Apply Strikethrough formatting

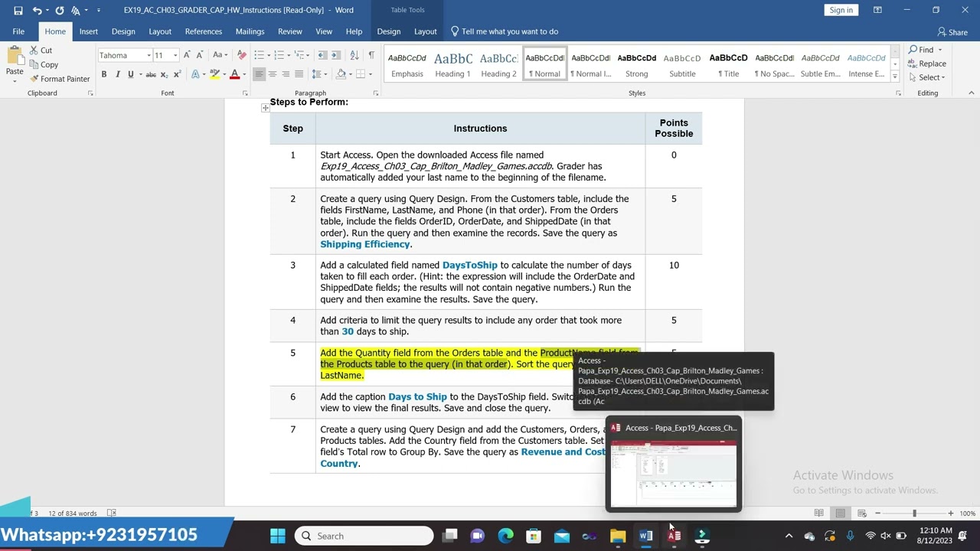pos(151,74)
